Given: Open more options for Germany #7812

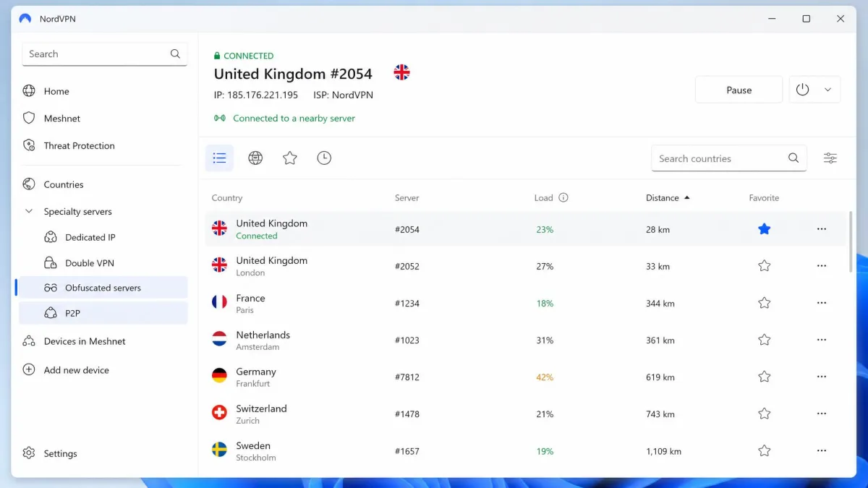Looking at the screenshot, I should click(821, 377).
